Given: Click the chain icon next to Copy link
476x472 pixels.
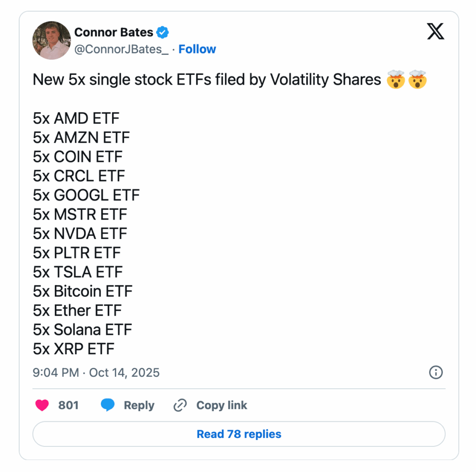Looking at the screenshot, I should [179, 405].
